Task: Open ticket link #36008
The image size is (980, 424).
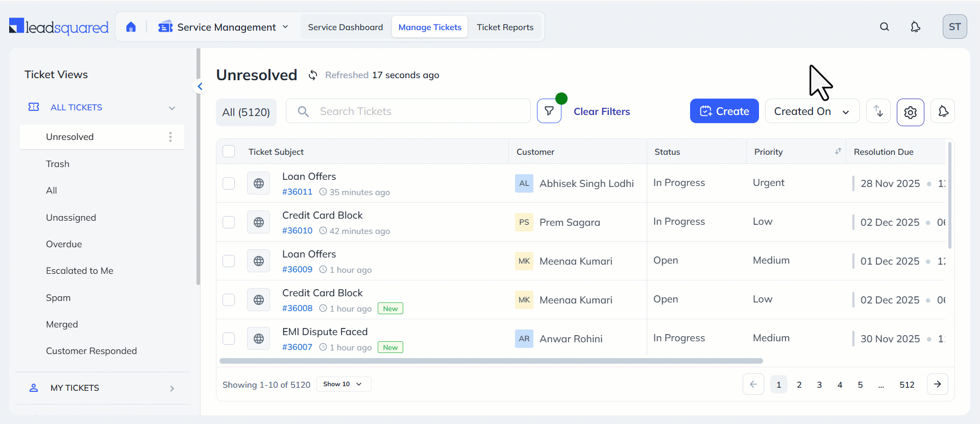Action: point(297,308)
